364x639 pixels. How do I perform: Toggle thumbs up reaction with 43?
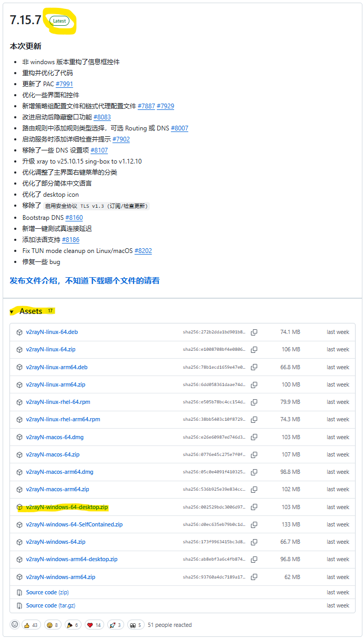[31, 625]
